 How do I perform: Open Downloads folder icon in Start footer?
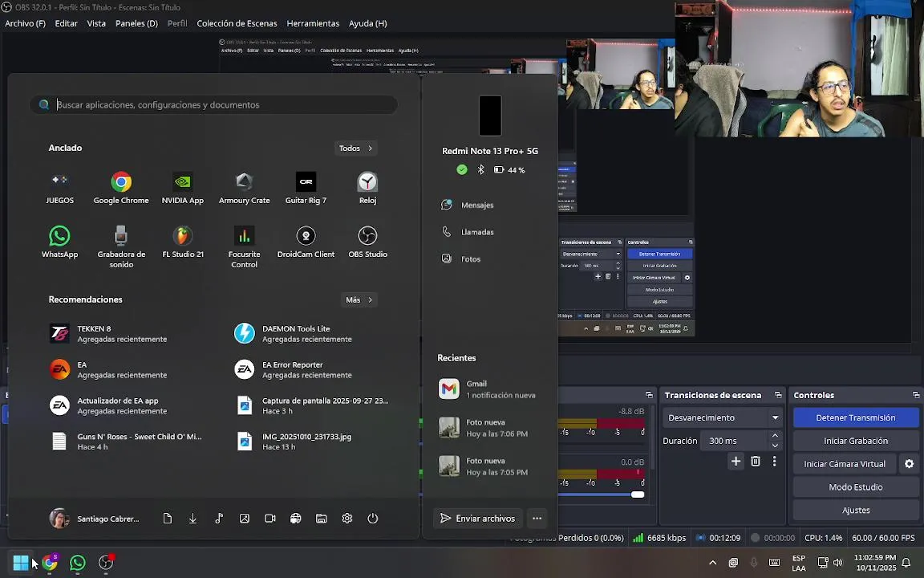tap(192, 519)
